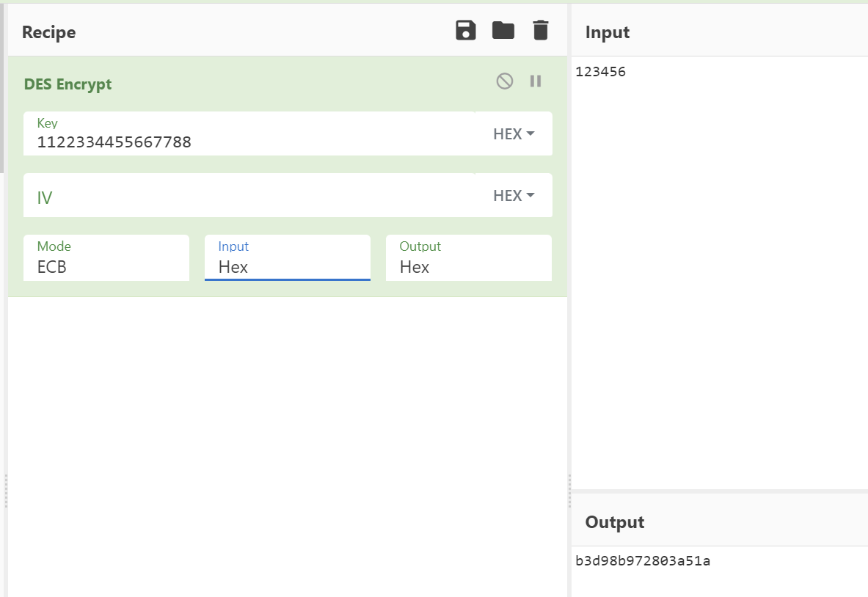868x597 pixels.
Task: Focus the empty IV field
Action: [x=249, y=197]
